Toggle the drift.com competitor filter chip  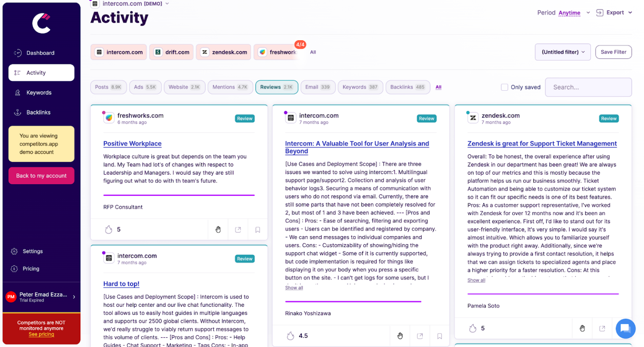coord(171,52)
